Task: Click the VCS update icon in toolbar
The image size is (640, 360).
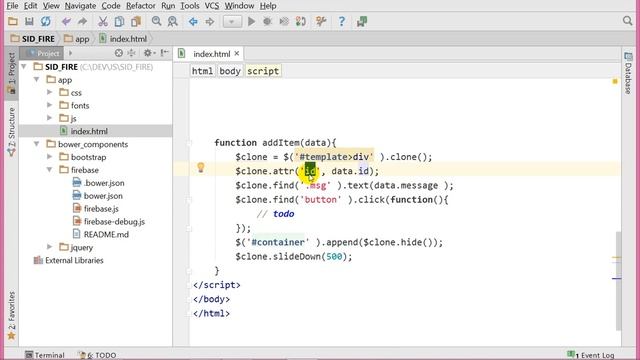Action: click(x=301, y=21)
